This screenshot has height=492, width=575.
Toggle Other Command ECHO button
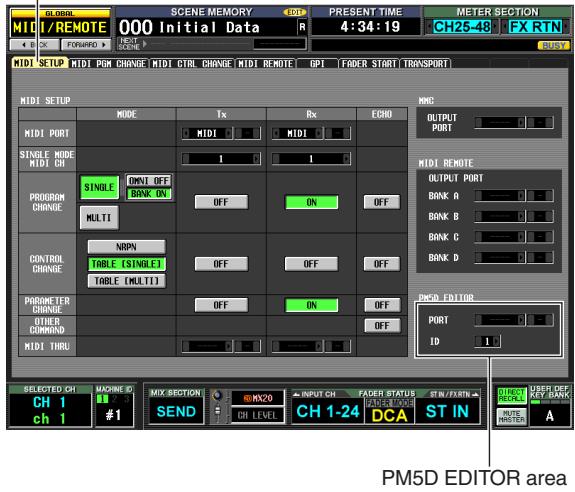(382, 326)
